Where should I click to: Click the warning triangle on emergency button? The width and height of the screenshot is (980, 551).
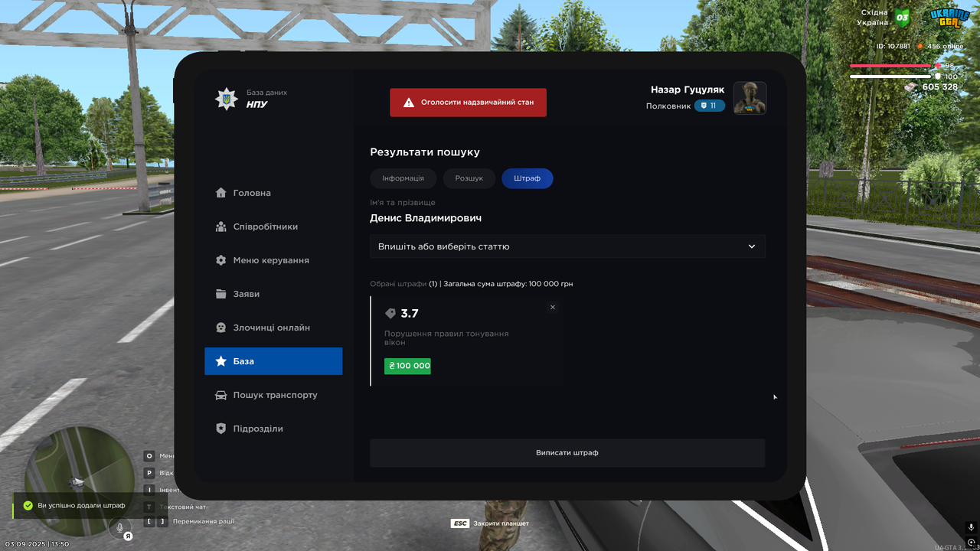[409, 102]
